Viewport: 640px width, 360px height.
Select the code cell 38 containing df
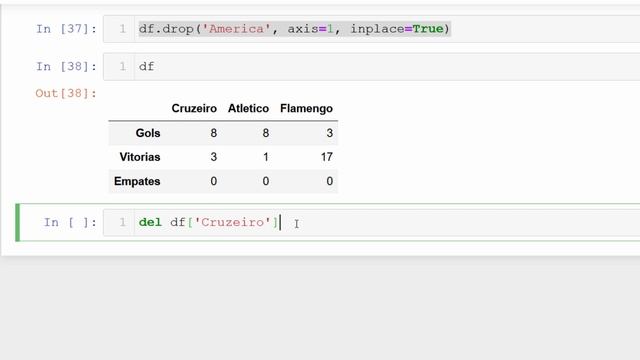point(371,67)
